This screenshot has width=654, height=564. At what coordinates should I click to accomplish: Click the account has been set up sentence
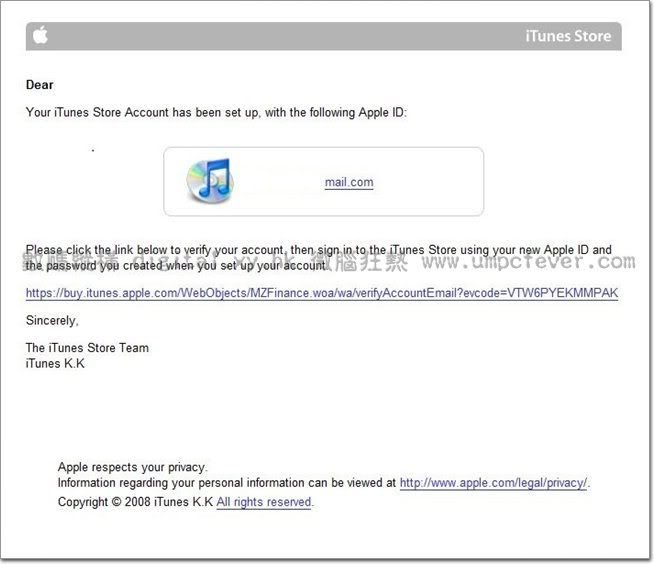click(x=216, y=113)
